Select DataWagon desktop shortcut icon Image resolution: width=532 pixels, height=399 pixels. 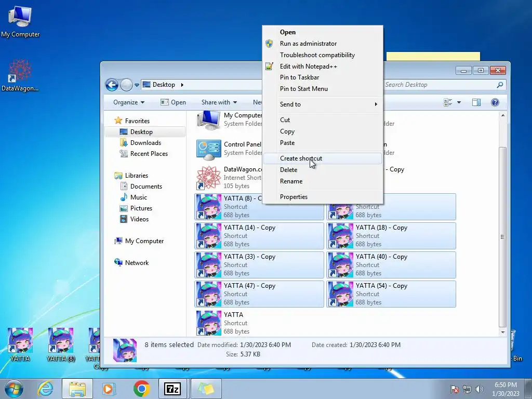[20, 76]
